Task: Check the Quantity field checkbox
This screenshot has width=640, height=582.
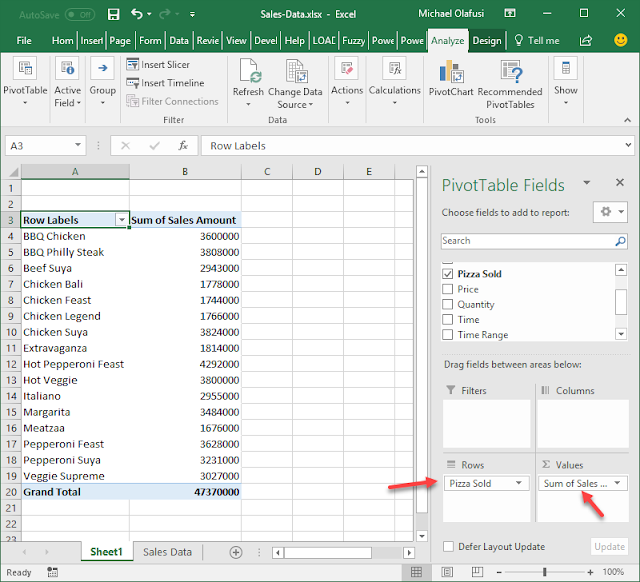Action: [448, 305]
